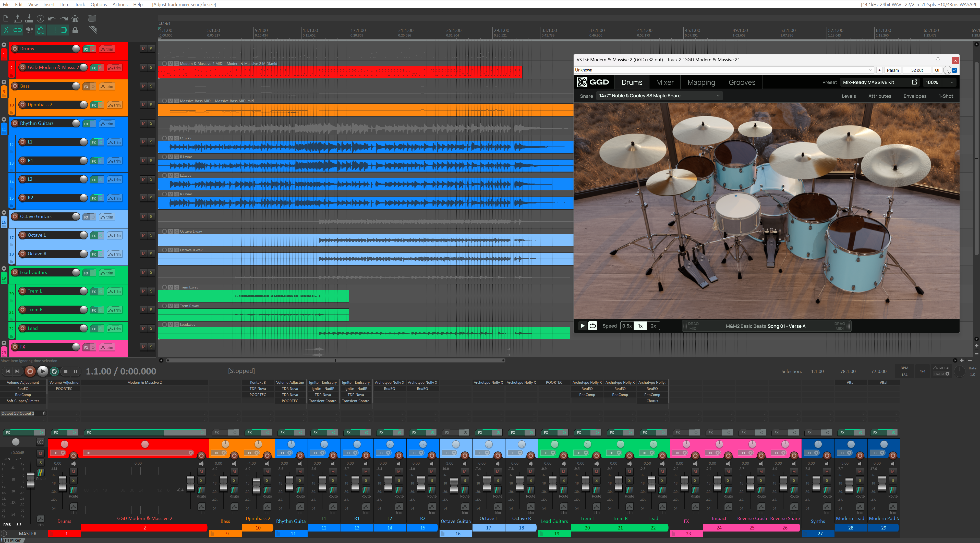This screenshot has width=980, height=543.
Task: Arm record on the Djinnbass 2 track
Action: [x=22, y=105]
